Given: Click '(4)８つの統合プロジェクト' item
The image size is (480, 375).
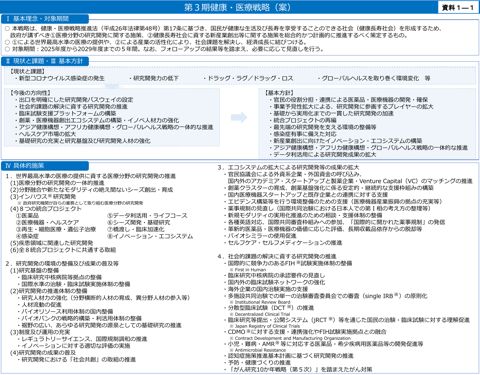Looking at the screenshot, I should [46, 209].
